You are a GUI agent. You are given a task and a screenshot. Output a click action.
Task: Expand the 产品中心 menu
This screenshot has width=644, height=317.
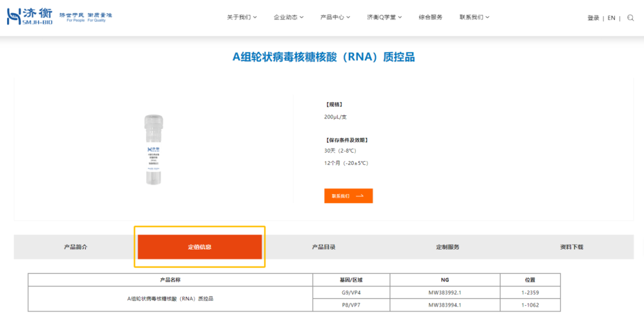point(335,17)
